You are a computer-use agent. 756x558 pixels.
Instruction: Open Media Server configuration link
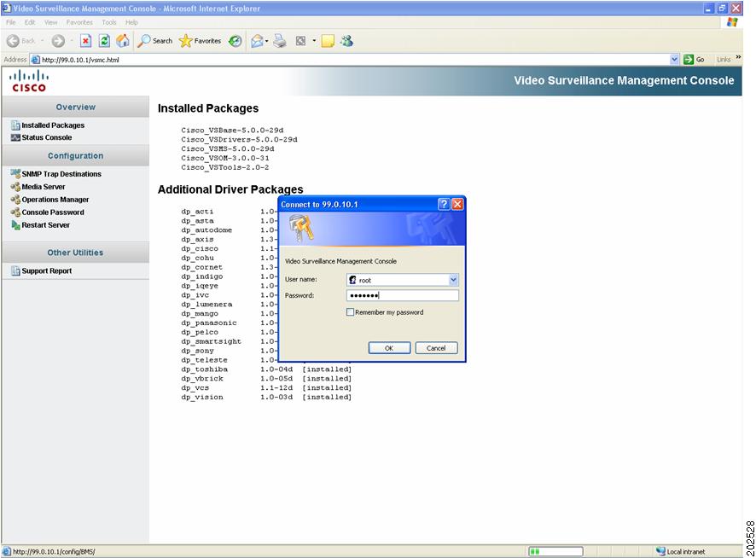pos(44,187)
